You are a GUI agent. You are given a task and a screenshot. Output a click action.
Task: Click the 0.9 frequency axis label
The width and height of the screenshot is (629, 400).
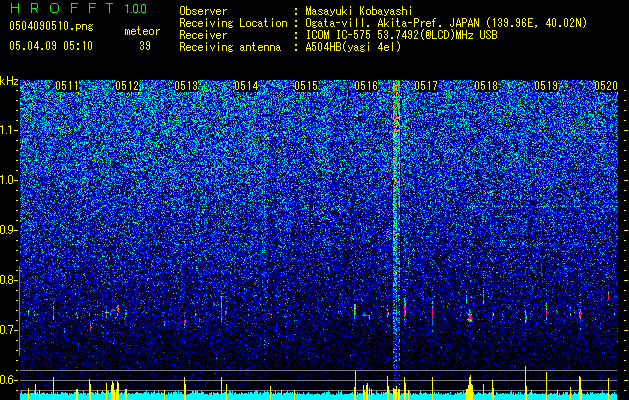click(7, 230)
